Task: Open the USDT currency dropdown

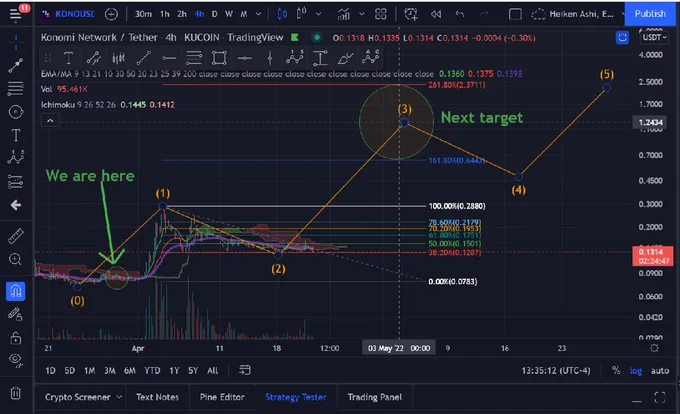Action: tap(654, 37)
